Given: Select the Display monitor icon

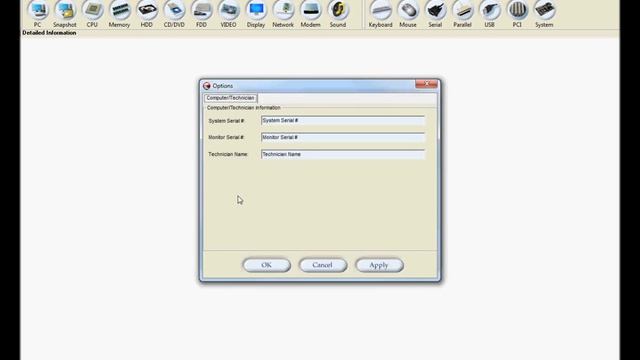Looking at the screenshot, I should 256,11.
